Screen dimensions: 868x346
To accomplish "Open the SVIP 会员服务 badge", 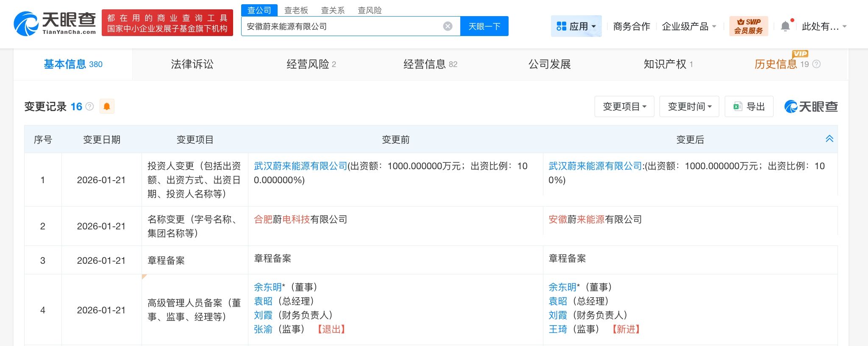I will tap(748, 26).
